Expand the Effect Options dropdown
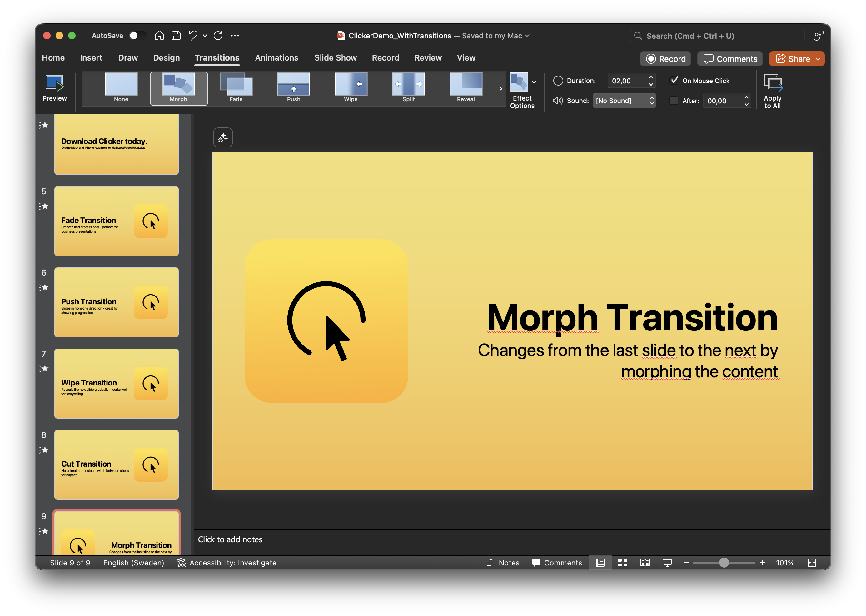Viewport: 866px width, 616px height. tap(534, 82)
